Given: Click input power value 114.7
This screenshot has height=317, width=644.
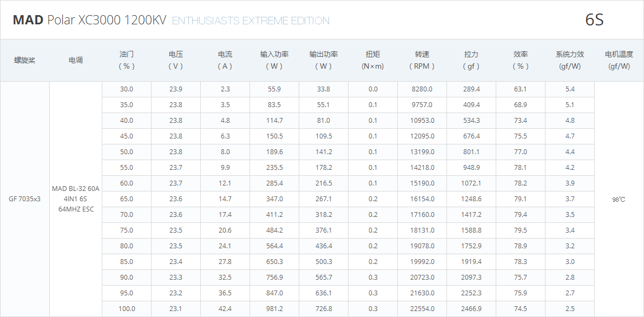Looking at the screenshot, I should click(x=274, y=120).
